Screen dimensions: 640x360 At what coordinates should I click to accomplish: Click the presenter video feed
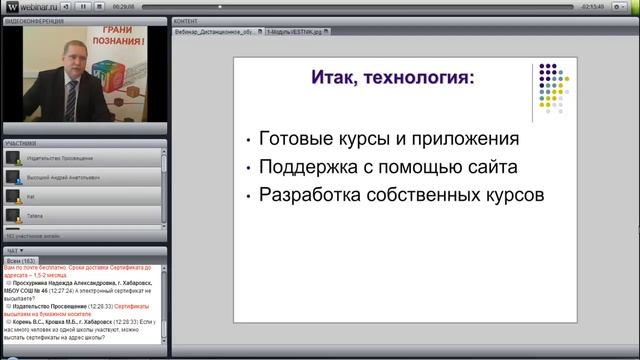tap(85, 74)
